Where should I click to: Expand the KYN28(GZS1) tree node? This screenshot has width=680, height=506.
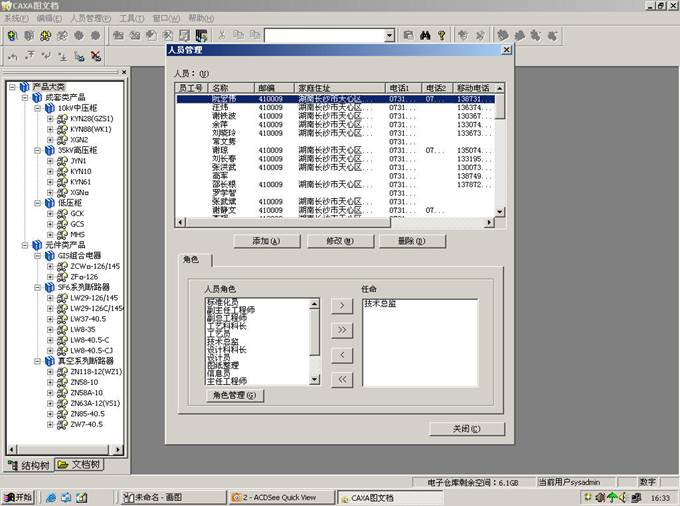(50, 119)
